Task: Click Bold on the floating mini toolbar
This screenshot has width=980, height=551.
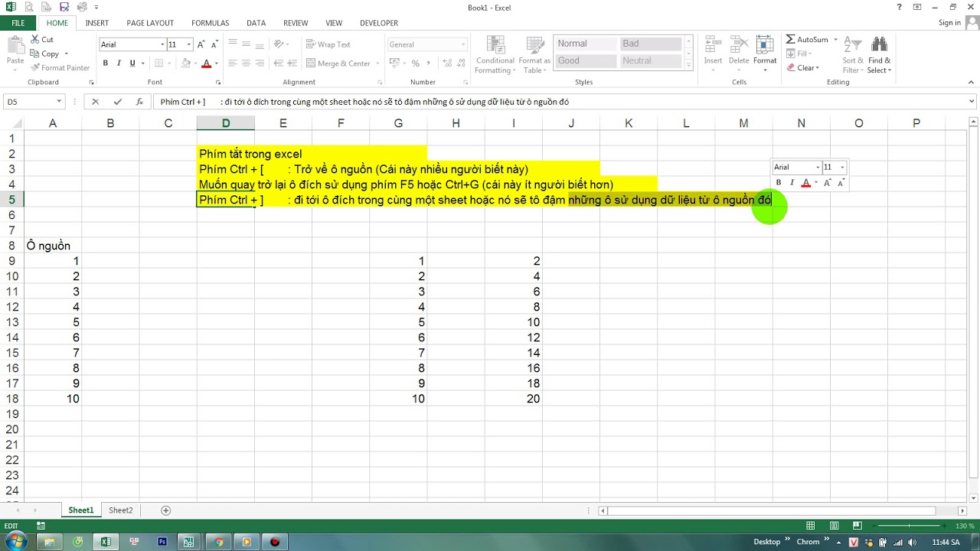Action: point(779,183)
